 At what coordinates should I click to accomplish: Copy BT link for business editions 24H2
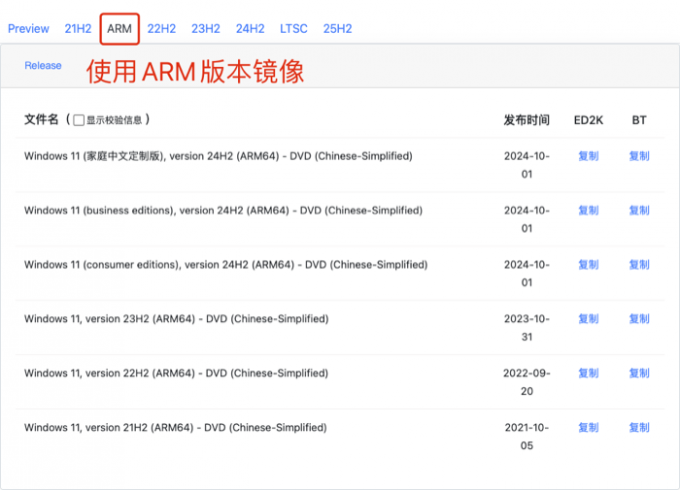639,210
